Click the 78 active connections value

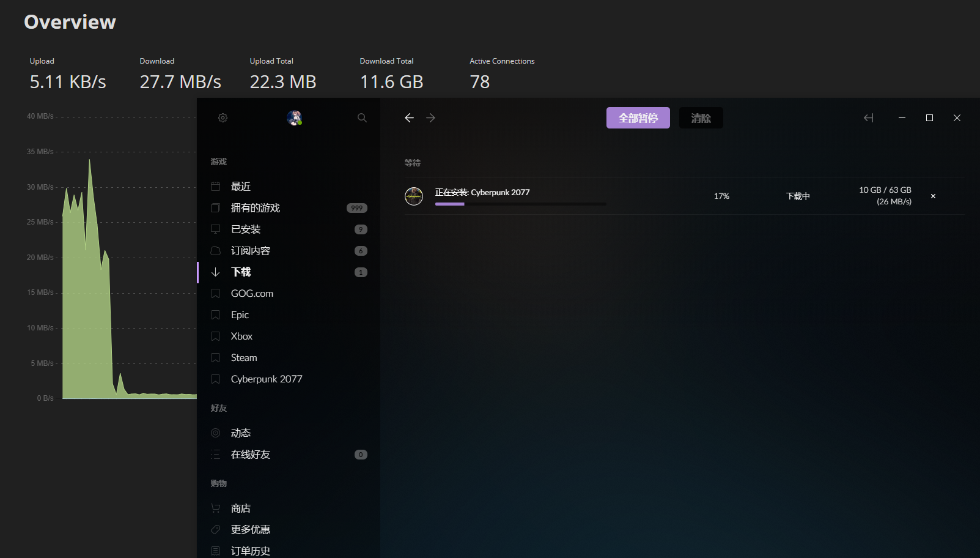click(480, 82)
